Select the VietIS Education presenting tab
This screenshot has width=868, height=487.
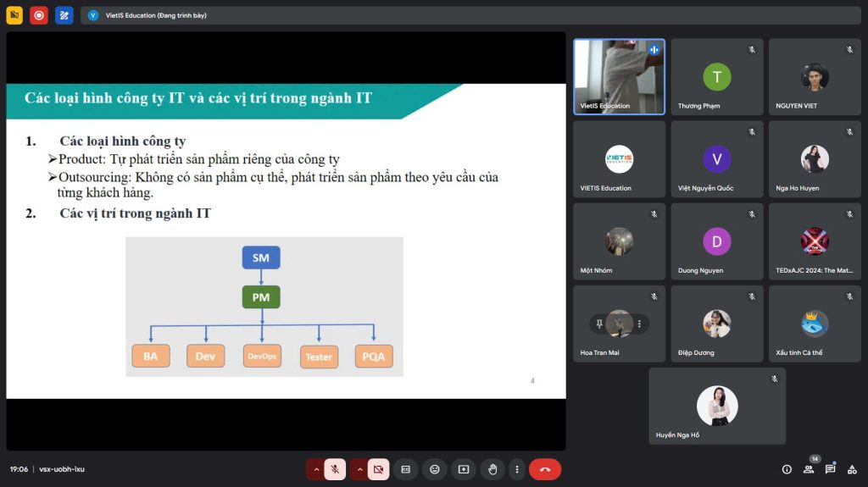pos(148,15)
